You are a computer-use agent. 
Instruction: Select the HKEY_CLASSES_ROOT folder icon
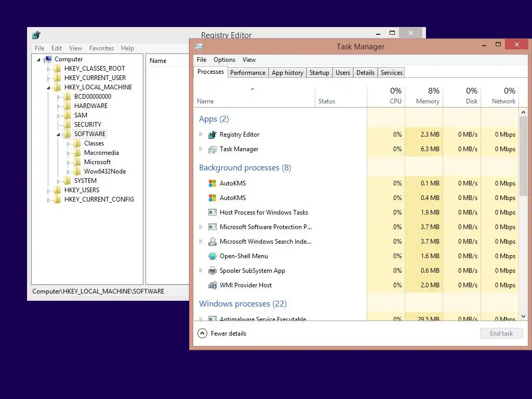(58, 69)
